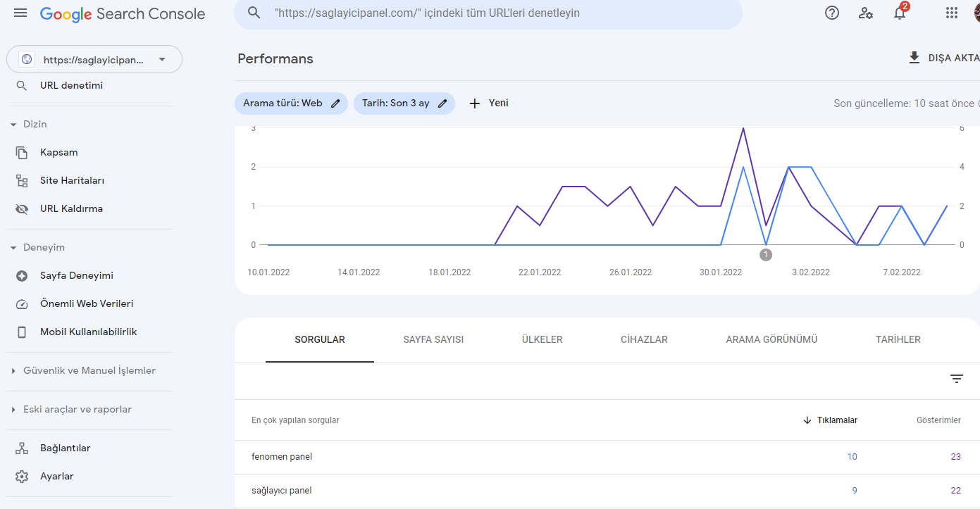This screenshot has width=980, height=509.
Task: Edit the Arama türü Web filter
Action: click(291, 103)
